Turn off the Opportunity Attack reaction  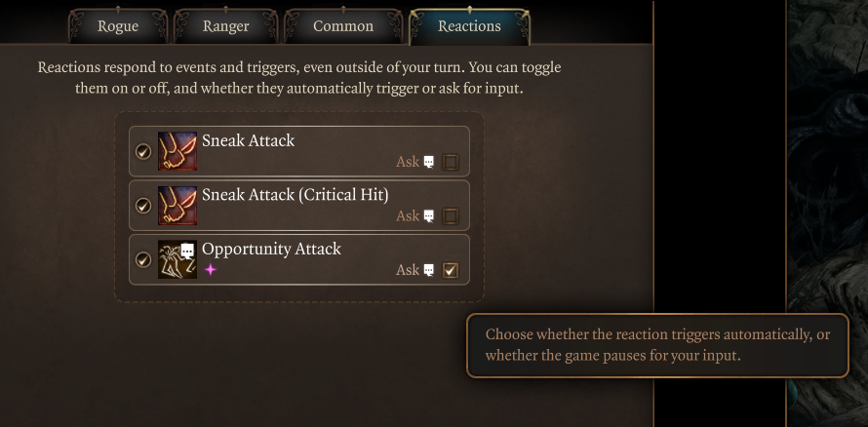(143, 260)
